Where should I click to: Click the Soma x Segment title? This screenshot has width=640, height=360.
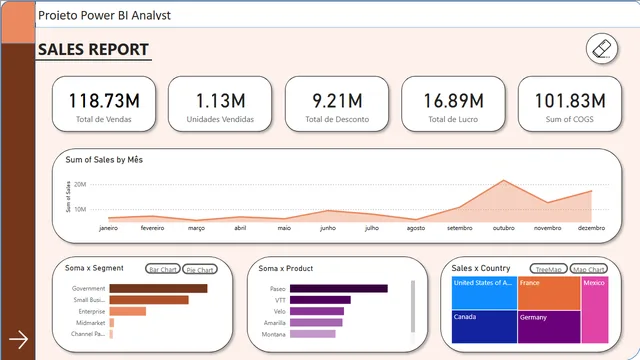(x=94, y=268)
